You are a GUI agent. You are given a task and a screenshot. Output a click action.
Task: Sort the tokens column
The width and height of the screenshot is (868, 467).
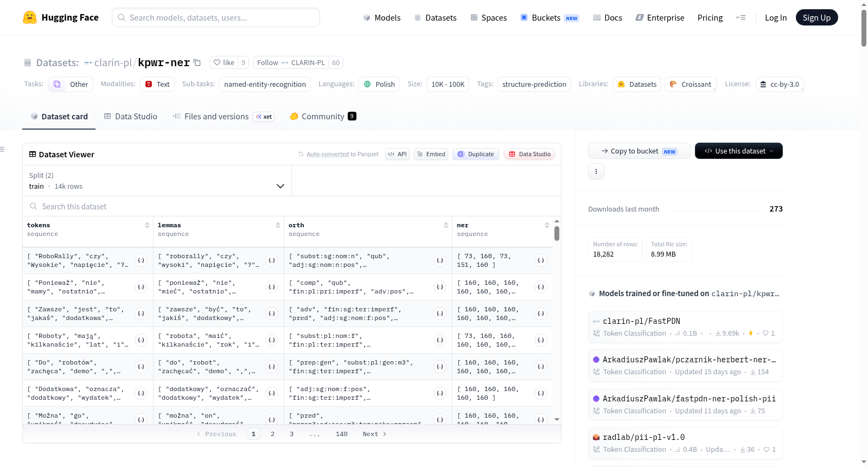coord(147,225)
